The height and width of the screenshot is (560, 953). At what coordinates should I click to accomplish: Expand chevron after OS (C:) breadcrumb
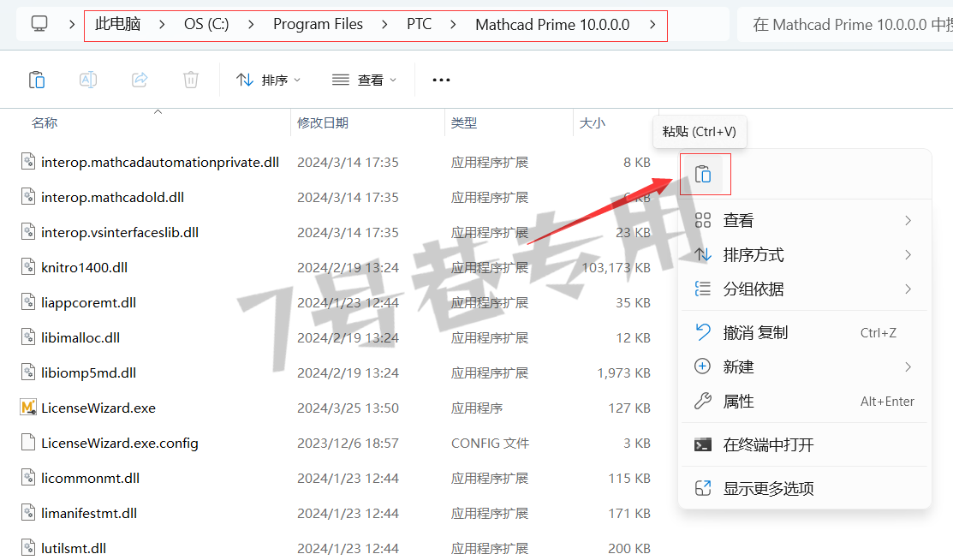251,25
